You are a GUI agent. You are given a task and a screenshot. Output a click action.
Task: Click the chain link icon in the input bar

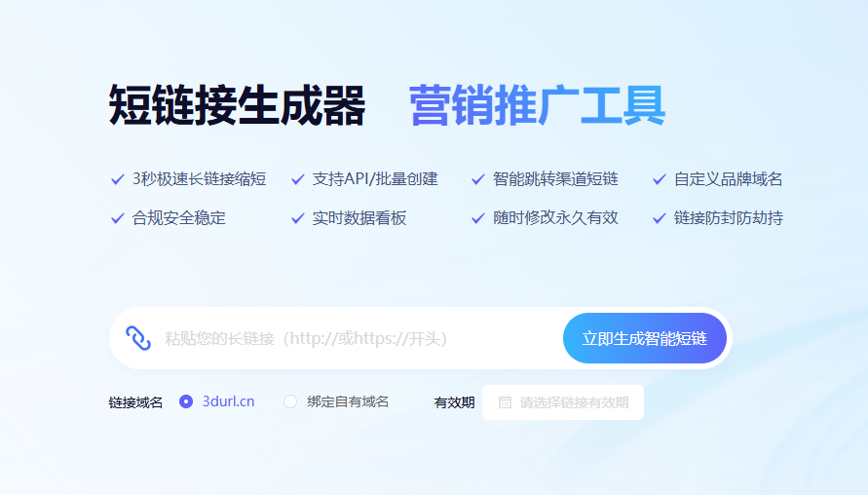(x=138, y=338)
